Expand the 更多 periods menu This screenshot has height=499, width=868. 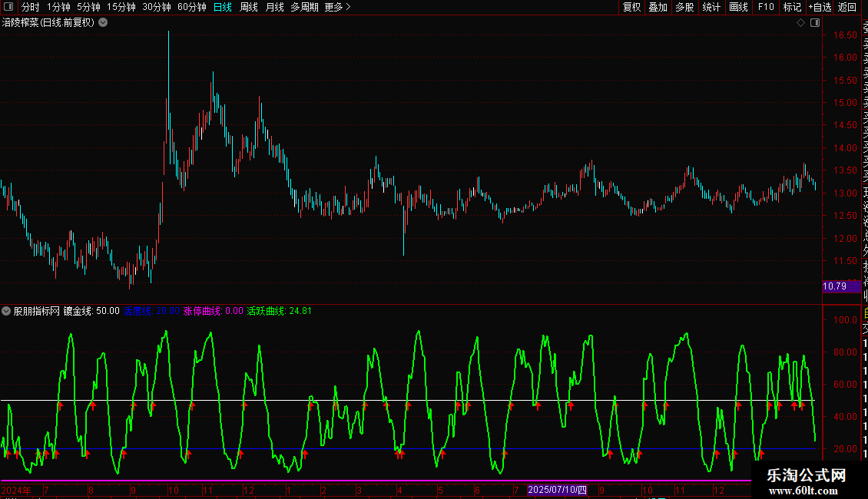(338, 7)
